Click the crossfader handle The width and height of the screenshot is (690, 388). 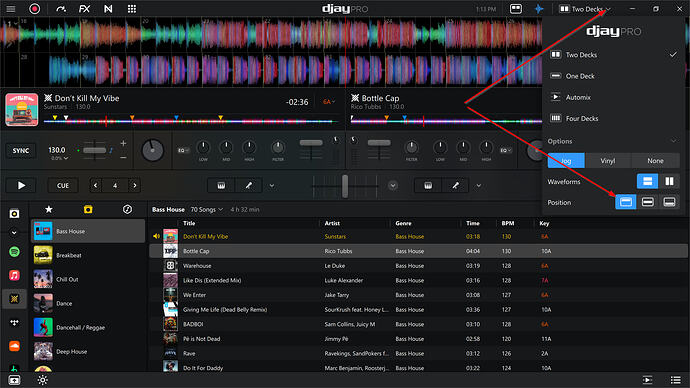[x=345, y=186]
